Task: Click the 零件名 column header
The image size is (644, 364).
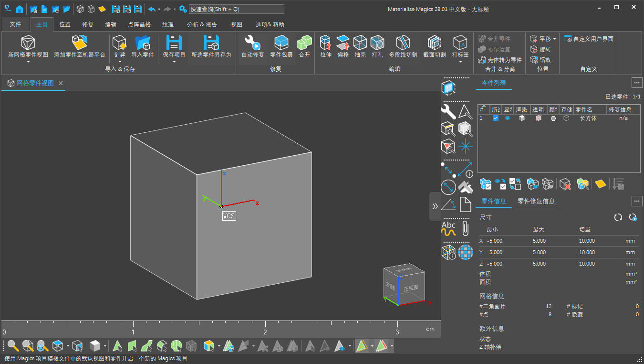Action: [590, 109]
